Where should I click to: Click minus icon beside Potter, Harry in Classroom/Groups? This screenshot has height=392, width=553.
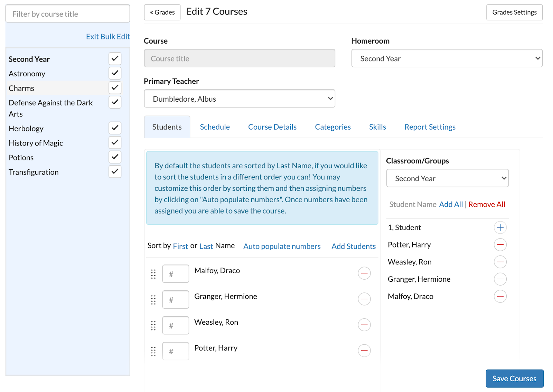(500, 245)
